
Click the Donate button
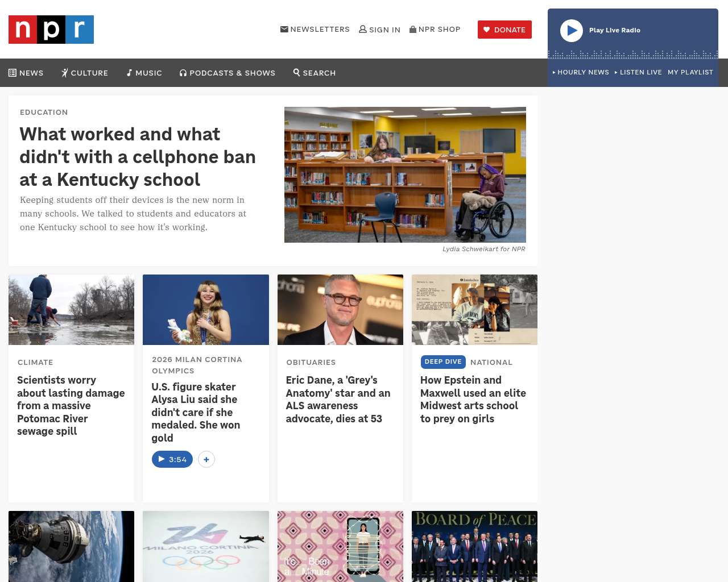pyautogui.click(x=504, y=30)
